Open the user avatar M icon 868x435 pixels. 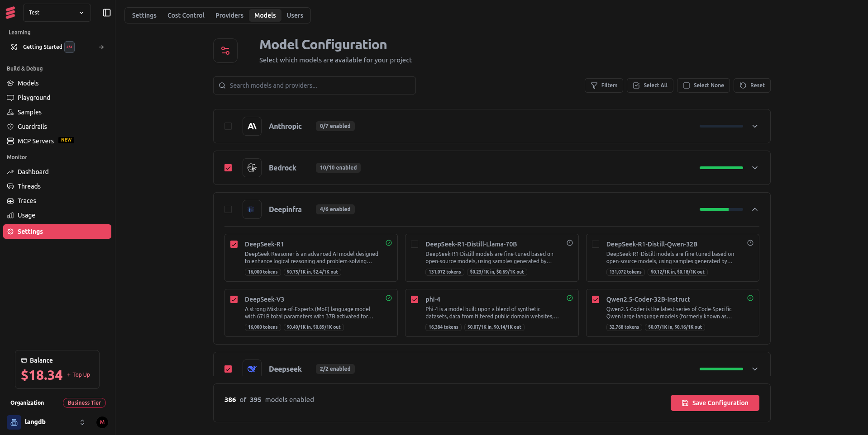pos(102,422)
